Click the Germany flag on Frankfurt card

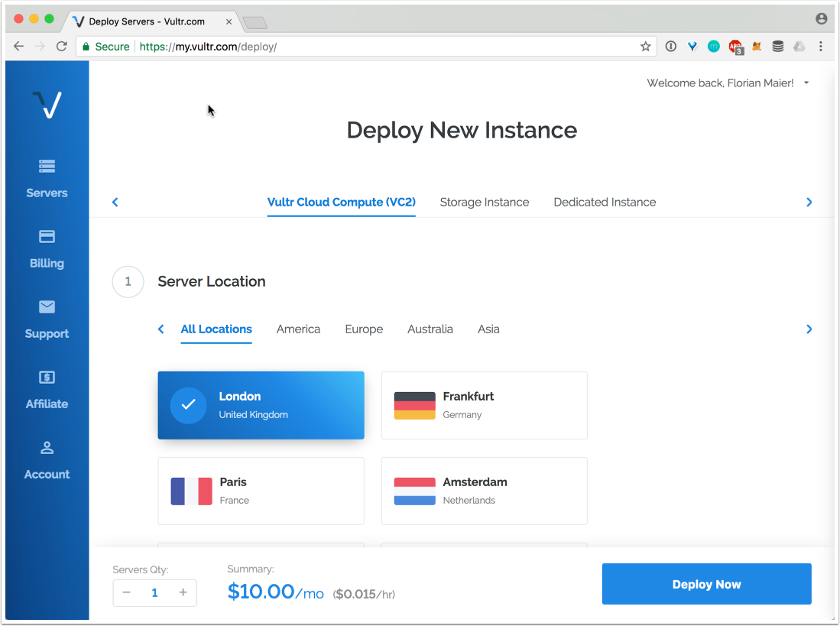point(414,405)
